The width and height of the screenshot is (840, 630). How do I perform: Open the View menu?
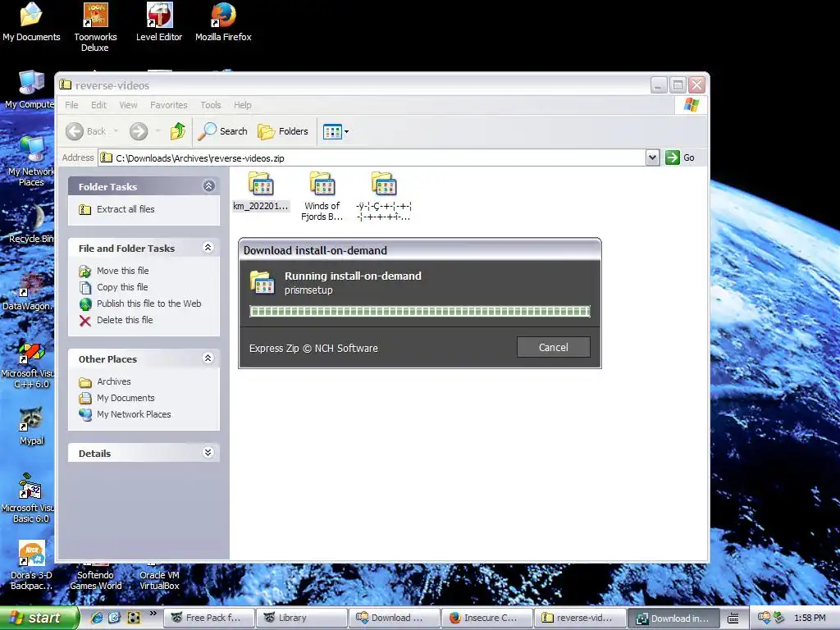click(128, 105)
